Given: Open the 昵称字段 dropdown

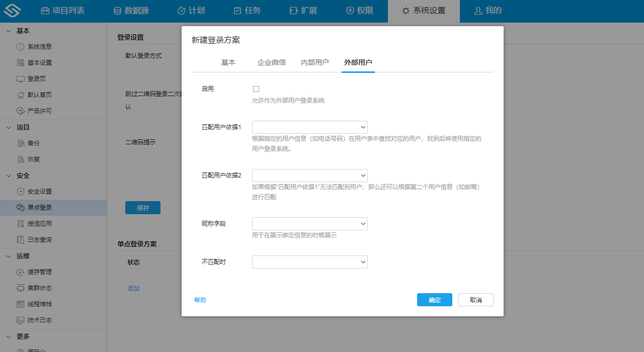Looking at the screenshot, I should (x=309, y=223).
